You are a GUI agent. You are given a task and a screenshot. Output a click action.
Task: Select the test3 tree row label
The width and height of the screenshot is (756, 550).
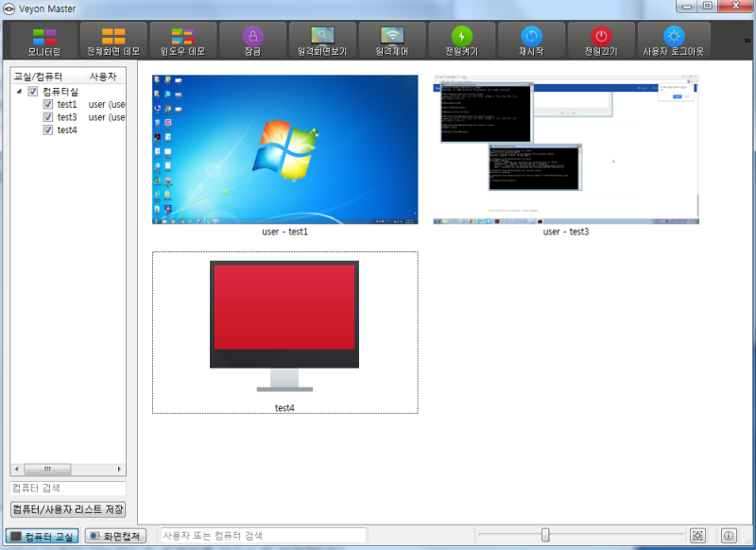pyautogui.click(x=67, y=117)
